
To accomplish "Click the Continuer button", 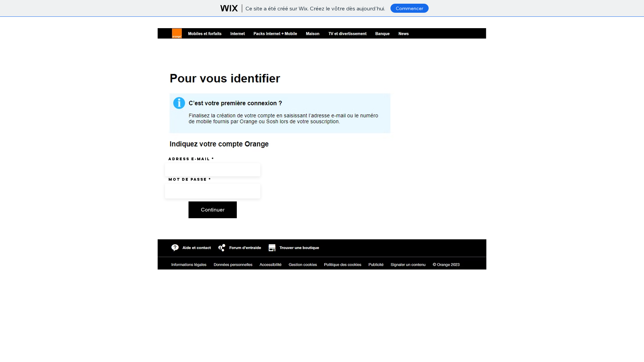I will tap(213, 210).
